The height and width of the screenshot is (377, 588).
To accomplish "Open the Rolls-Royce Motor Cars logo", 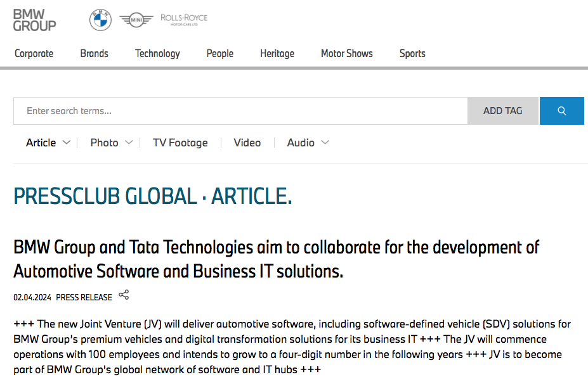I will (184, 20).
